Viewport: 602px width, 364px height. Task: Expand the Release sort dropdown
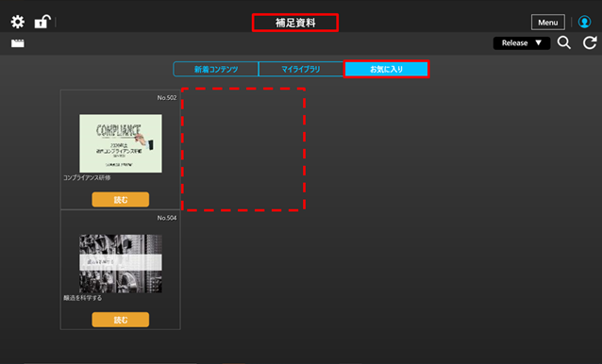tap(522, 43)
